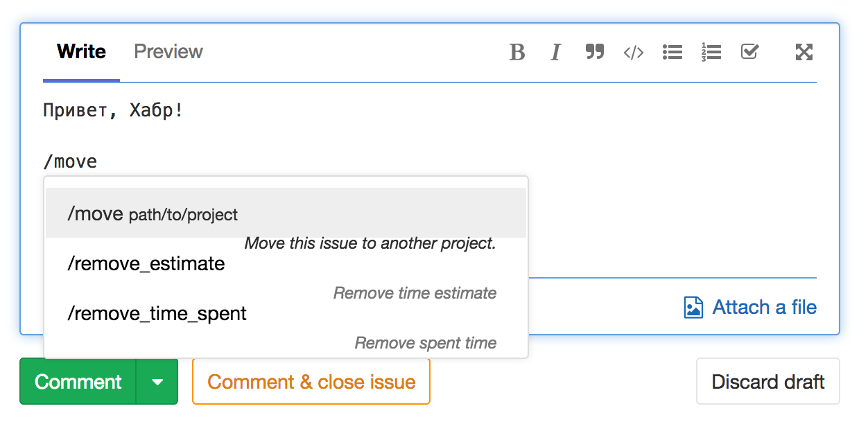868x431 pixels.
Task: Submit with the Comment button
Action: coord(78,381)
